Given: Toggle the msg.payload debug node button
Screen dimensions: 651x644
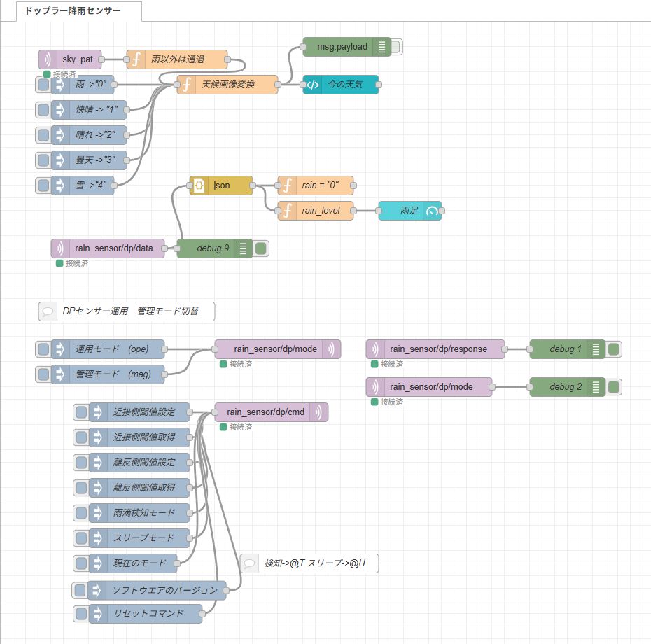Looking at the screenshot, I should pos(396,47).
